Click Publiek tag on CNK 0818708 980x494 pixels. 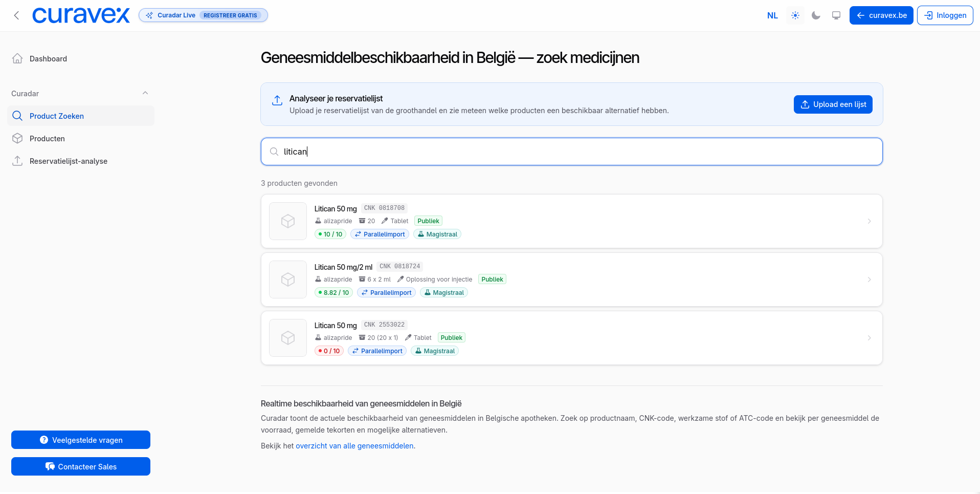click(429, 221)
